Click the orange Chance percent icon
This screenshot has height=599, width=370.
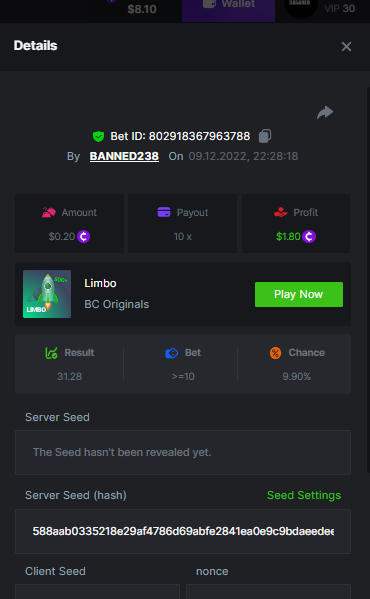click(275, 353)
